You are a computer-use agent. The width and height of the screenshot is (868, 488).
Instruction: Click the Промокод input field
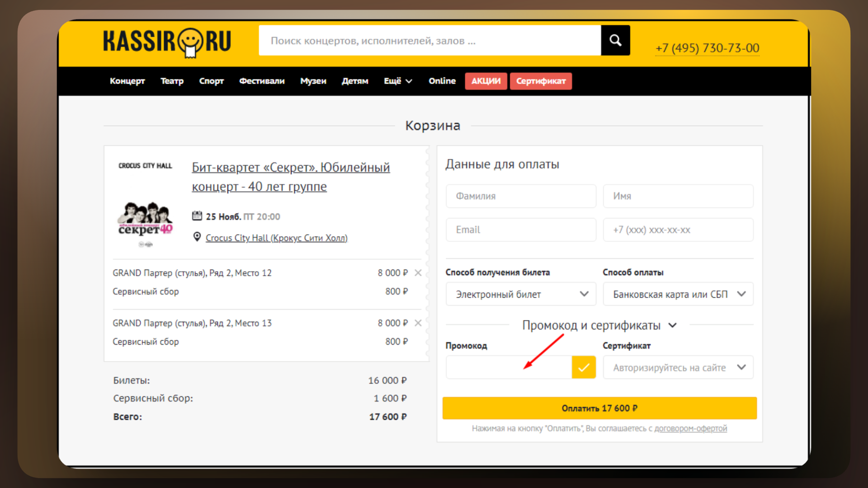pyautogui.click(x=506, y=367)
